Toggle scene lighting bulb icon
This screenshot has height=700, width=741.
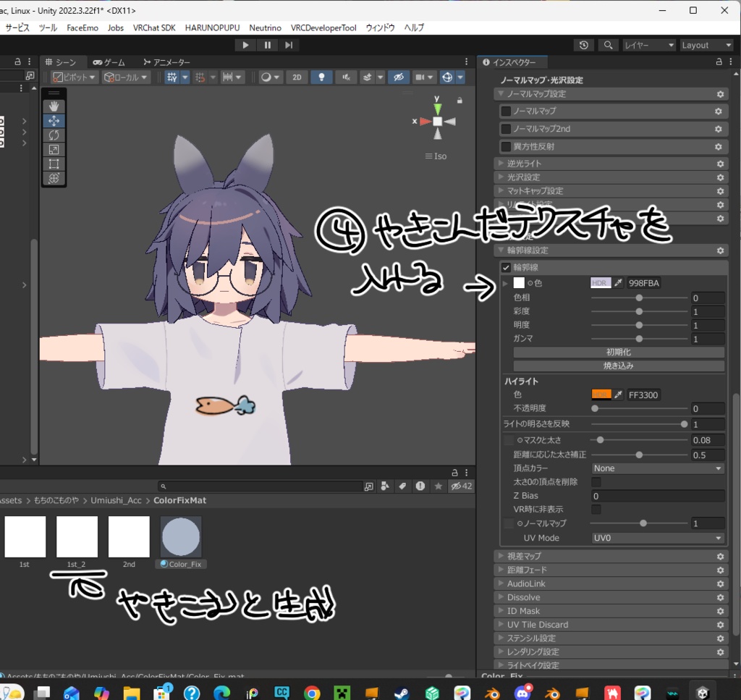point(321,77)
